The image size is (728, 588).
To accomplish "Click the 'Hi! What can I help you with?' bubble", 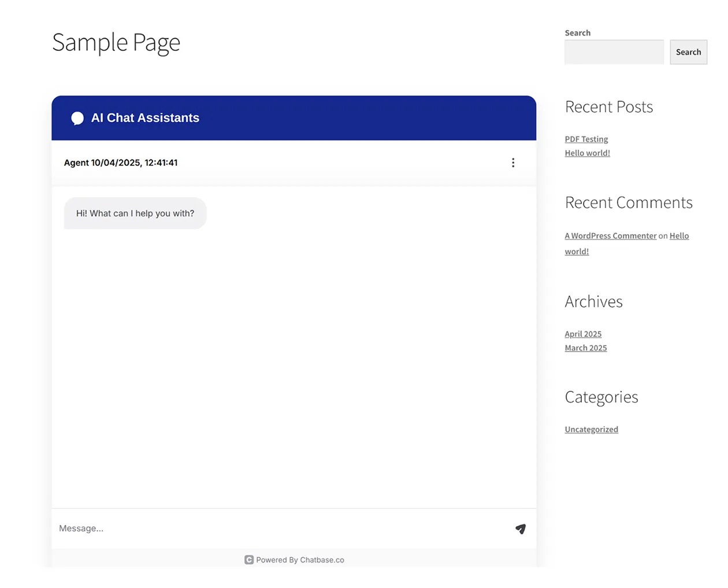I will tap(135, 213).
